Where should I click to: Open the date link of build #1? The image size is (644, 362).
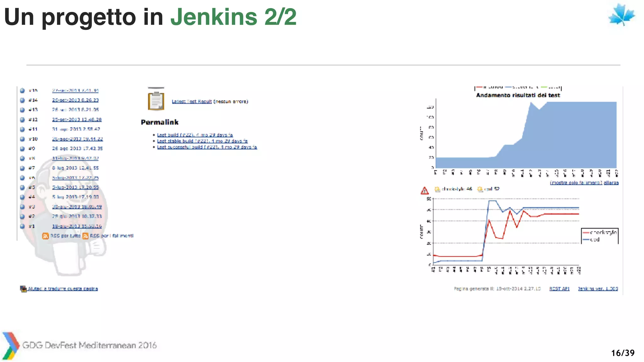77,226
